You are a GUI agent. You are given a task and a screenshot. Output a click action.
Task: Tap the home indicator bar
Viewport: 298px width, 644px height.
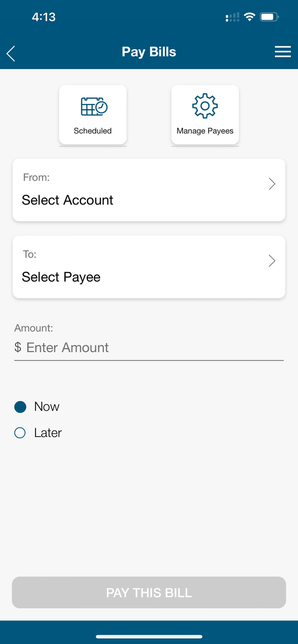click(149, 637)
